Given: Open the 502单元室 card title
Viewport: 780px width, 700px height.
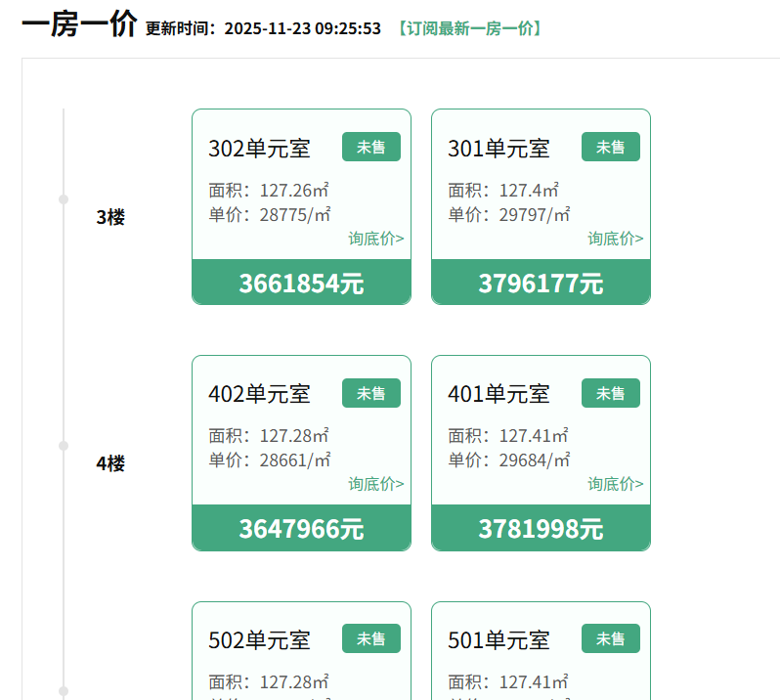Looking at the screenshot, I should [259, 640].
